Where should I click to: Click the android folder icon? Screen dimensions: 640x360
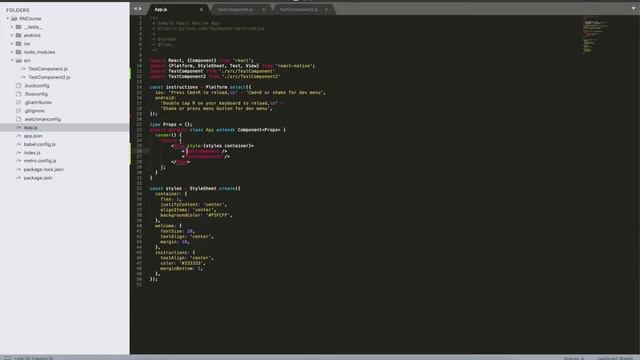(x=18, y=36)
